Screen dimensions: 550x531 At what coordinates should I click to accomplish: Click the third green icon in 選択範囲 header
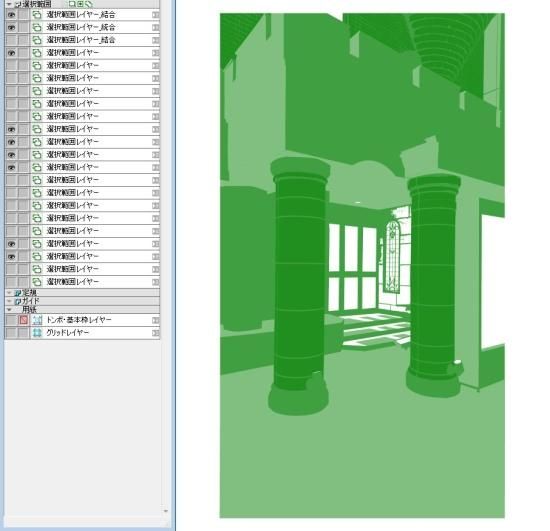click(x=88, y=4)
